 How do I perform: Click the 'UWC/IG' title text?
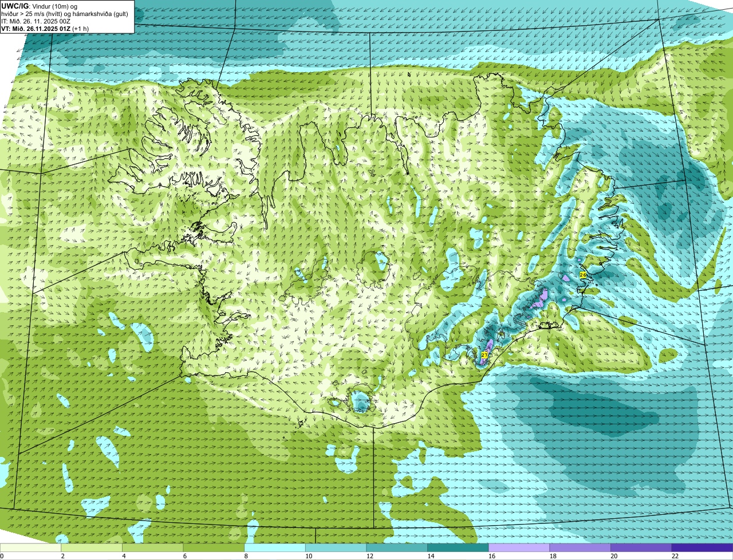pyautogui.click(x=16, y=6)
